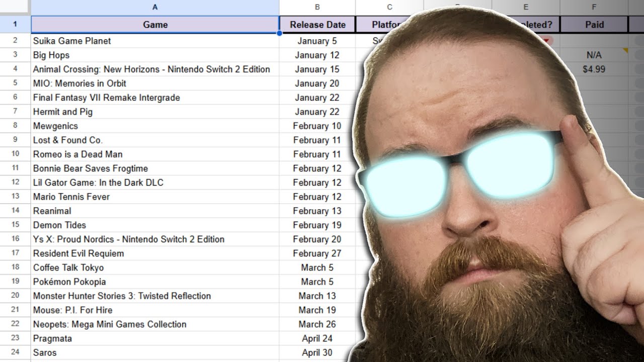Click the February 12 date for Mario Tennis Fever
Viewport: 644px width, 362px height.
(317, 196)
